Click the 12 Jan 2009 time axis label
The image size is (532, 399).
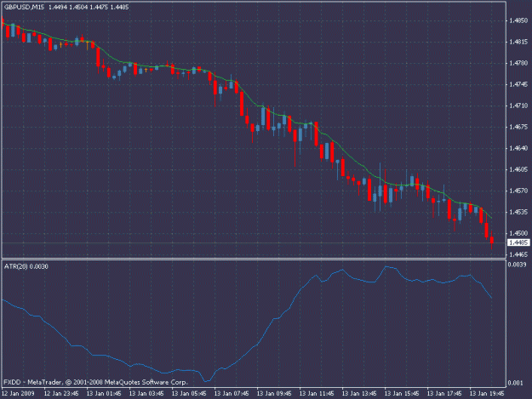click(x=19, y=393)
